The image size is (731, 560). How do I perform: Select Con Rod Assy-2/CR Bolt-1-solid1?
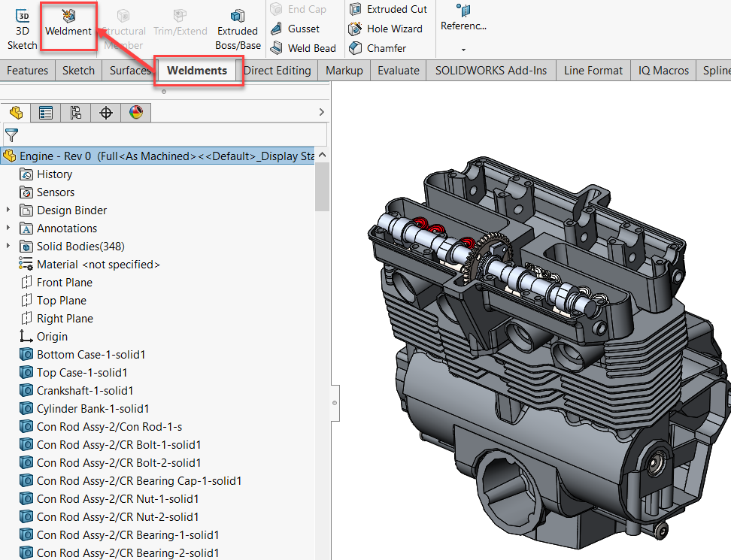pos(110,445)
